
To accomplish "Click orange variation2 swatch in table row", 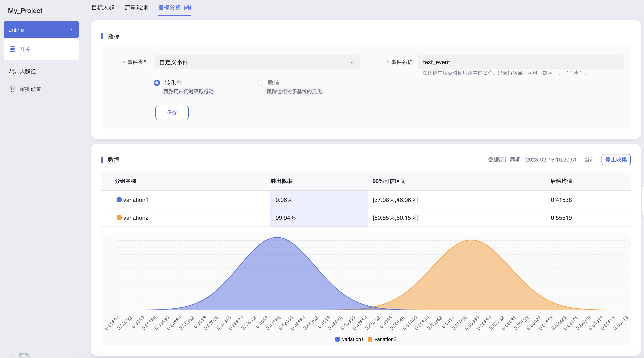I will tap(119, 218).
